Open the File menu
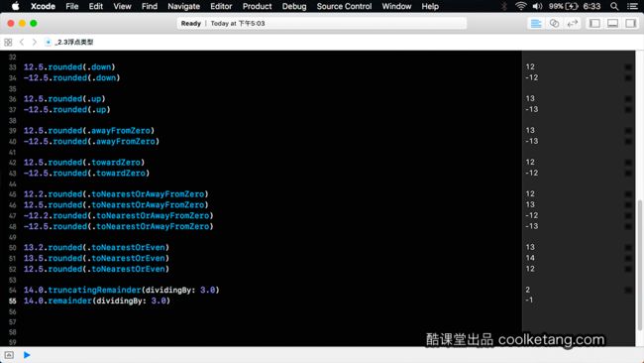Screen dimensions: 644x363 72,6
